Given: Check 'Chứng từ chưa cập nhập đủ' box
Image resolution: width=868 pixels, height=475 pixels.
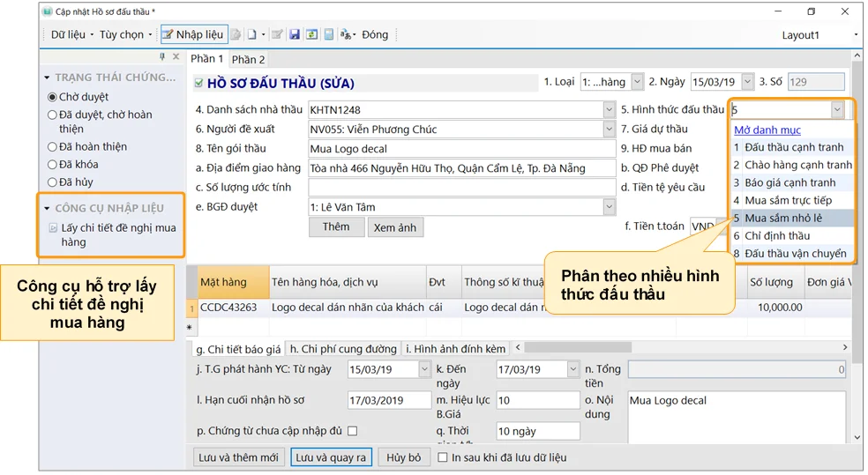Looking at the screenshot, I should [x=352, y=431].
